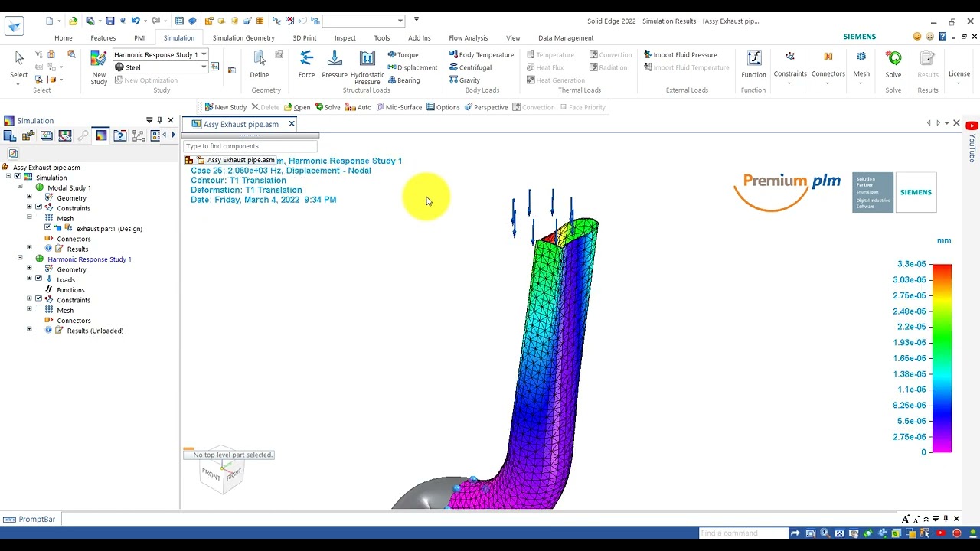The width and height of the screenshot is (980, 551).
Task: Open the Connectors dropdown in ribbon
Action: [828, 82]
